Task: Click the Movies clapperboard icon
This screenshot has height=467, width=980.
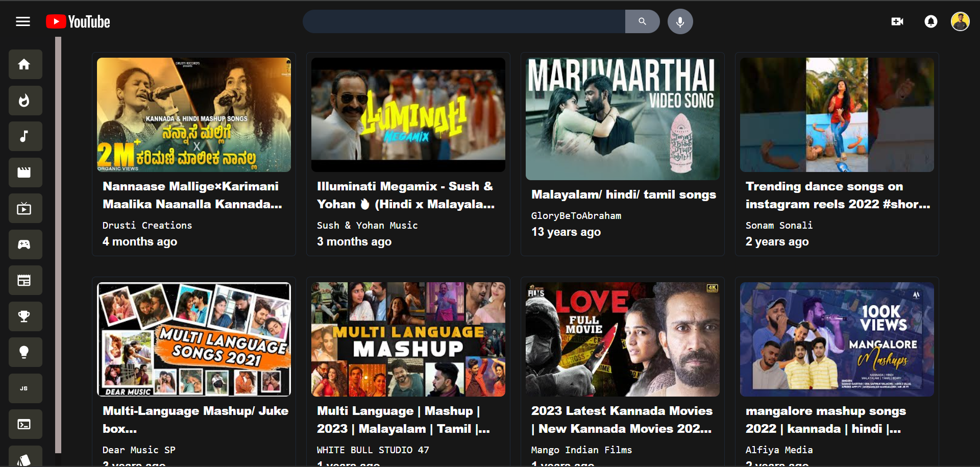Action: pyautogui.click(x=25, y=172)
